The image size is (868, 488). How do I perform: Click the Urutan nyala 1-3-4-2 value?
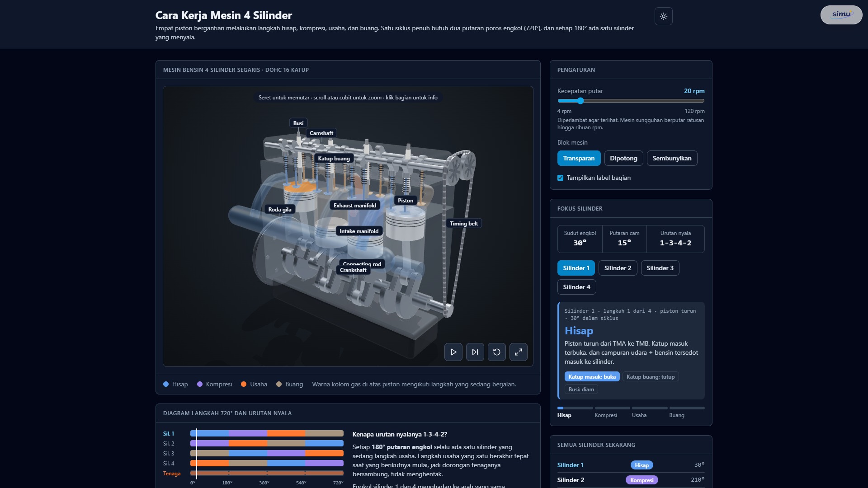point(675,243)
